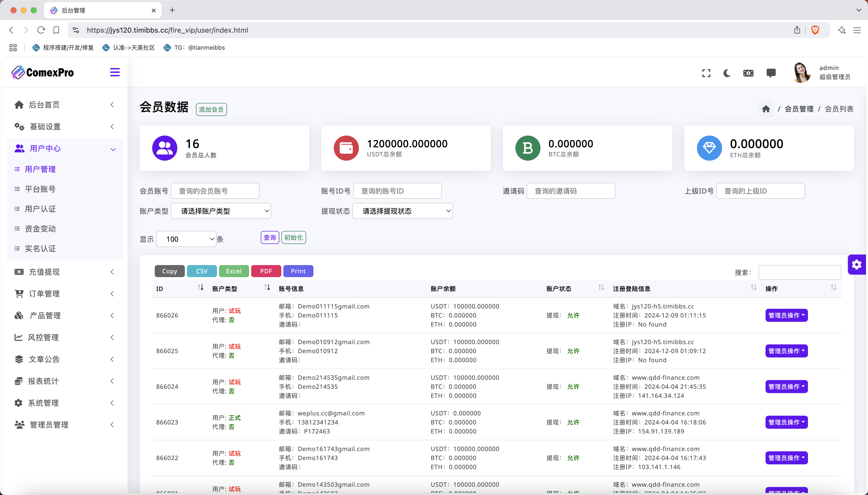Click the Print button
Screen dimensions: 868x495
298,271
